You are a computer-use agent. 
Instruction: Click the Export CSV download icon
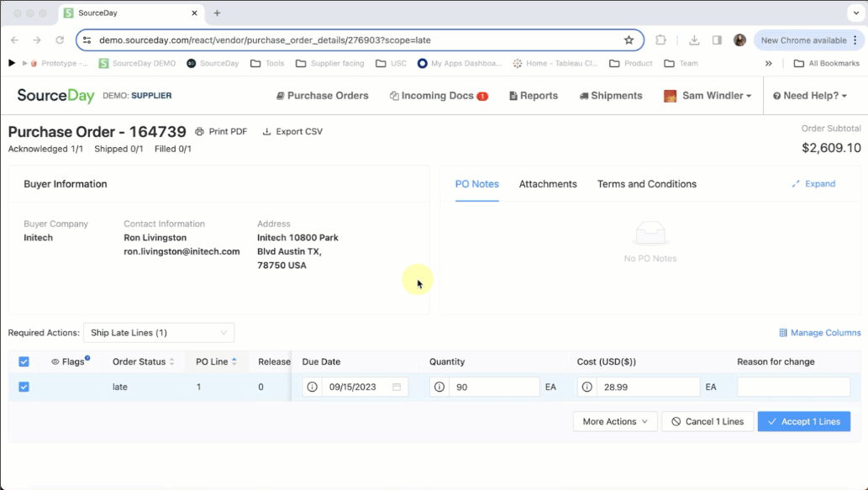[x=266, y=132]
